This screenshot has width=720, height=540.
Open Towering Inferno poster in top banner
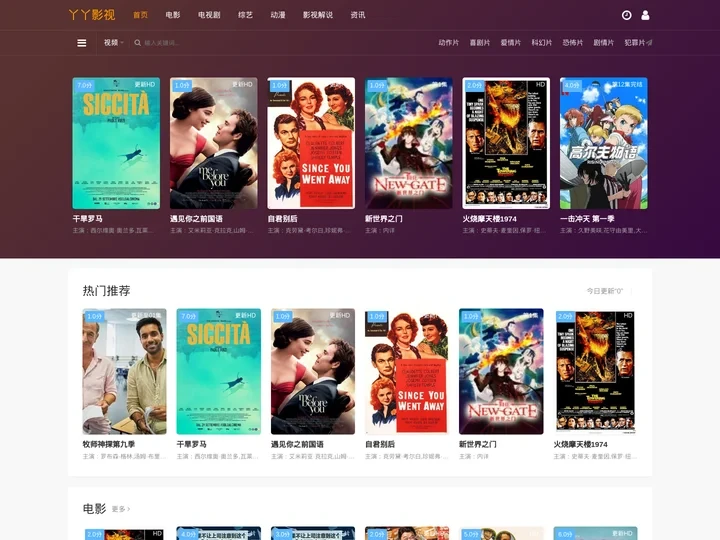[506, 143]
